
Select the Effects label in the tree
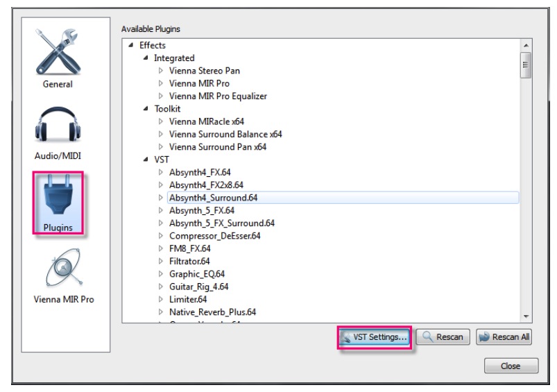(153, 45)
